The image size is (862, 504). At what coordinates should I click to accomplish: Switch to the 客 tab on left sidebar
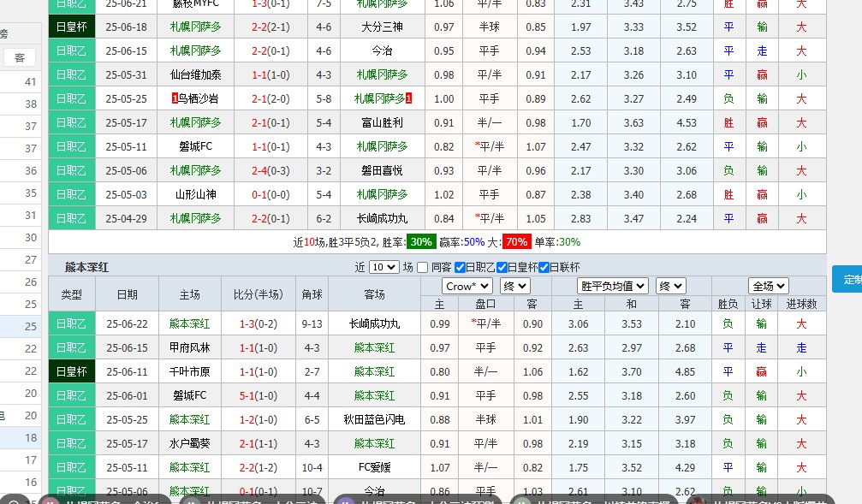20,57
